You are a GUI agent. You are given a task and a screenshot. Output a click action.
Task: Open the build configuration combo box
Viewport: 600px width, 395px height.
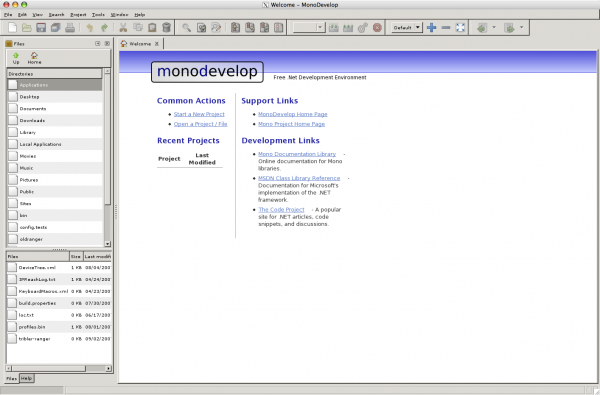coord(309,28)
